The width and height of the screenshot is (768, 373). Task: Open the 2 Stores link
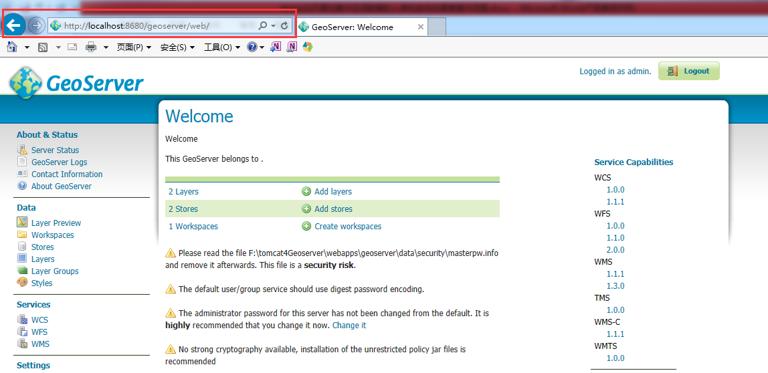[x=183, y=209]
